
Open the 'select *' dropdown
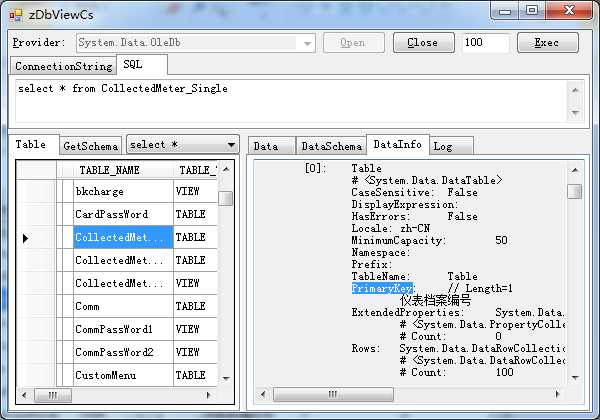(x=183, y=145)
